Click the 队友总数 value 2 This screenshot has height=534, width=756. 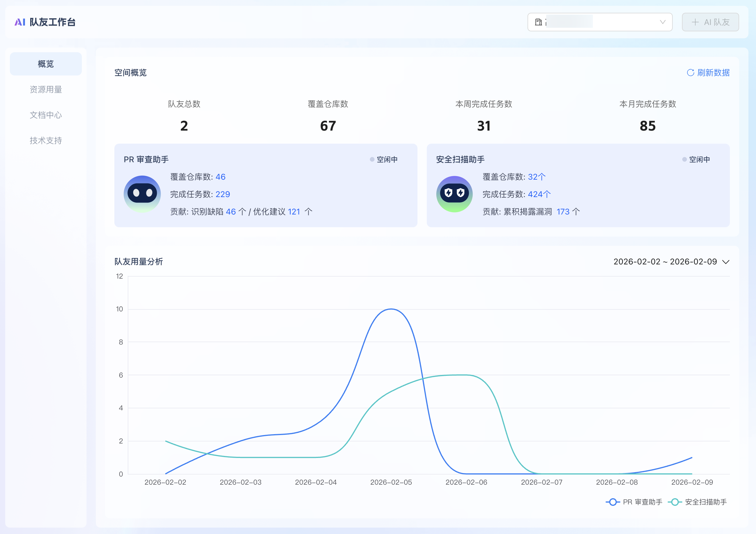pyautogui.click(x=184, y=126)
